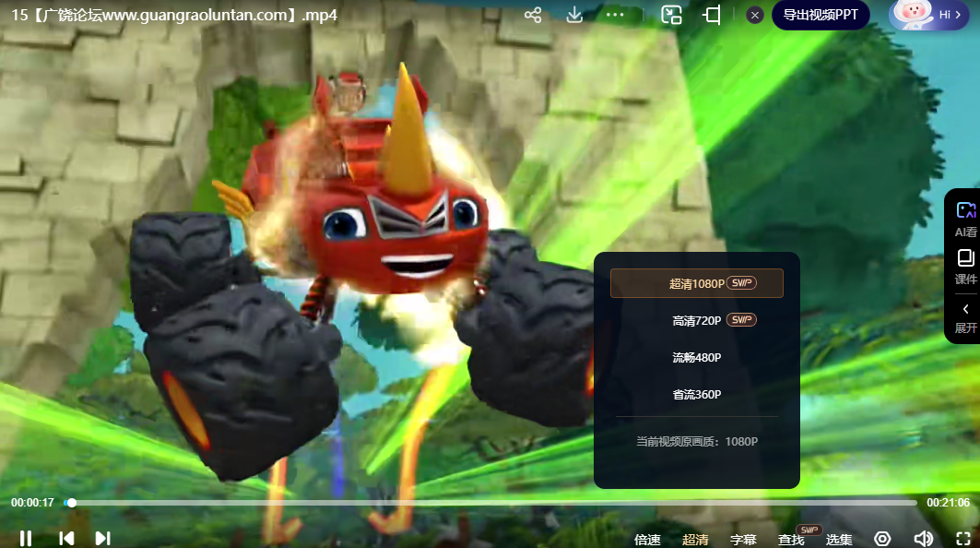
Task: Share this video using the share icon
Action: pos(533,15)
